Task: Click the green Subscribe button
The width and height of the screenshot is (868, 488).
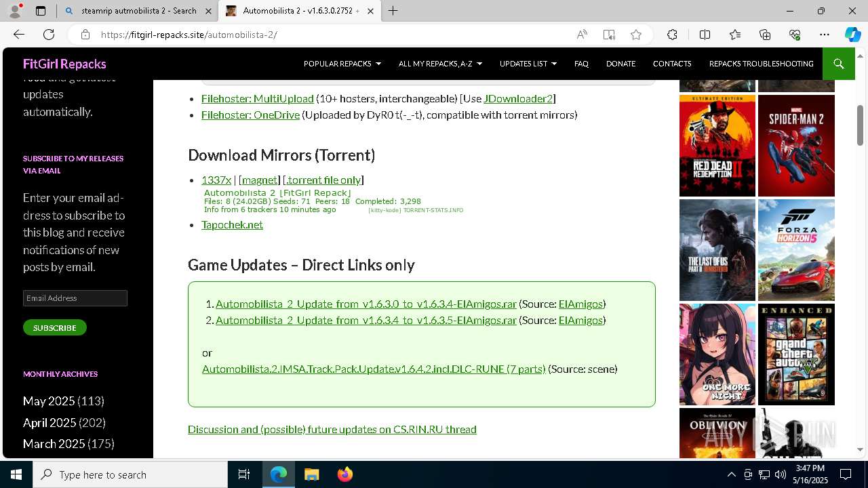Action: [55, 327]
